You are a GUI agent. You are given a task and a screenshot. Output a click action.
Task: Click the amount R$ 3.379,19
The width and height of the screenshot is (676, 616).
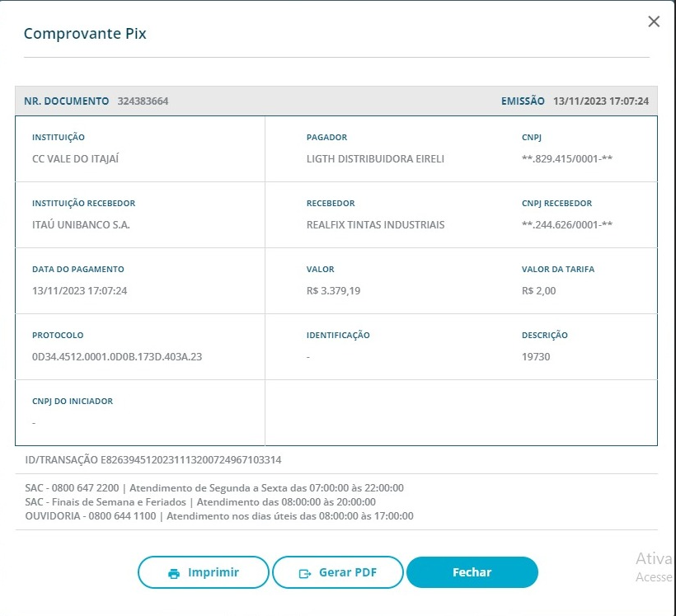(333, 291)
